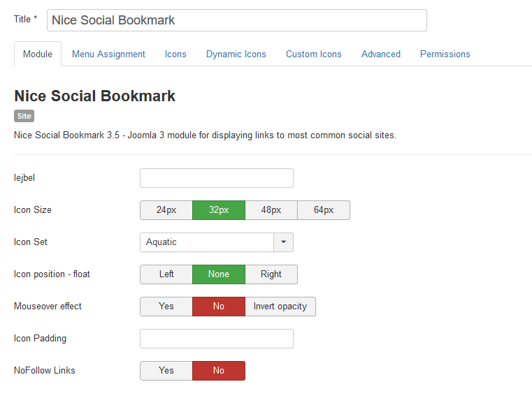Focus the Icon Padding text field
This screenshot has height=398, width=532.
pyautogui.click(x=217, y=339)
